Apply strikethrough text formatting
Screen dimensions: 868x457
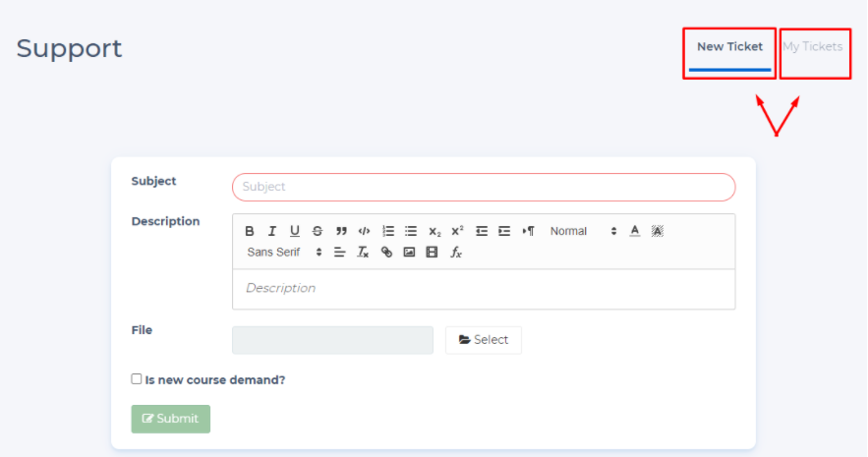[x=318, y=231]
